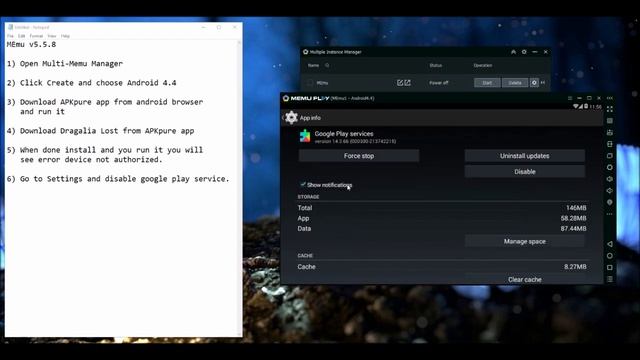Click the rename pencil icon for MEmu instance
Image resolution: width=640 pixels, height=360 pixels.
pyautogui.click(x=400, y=83)
